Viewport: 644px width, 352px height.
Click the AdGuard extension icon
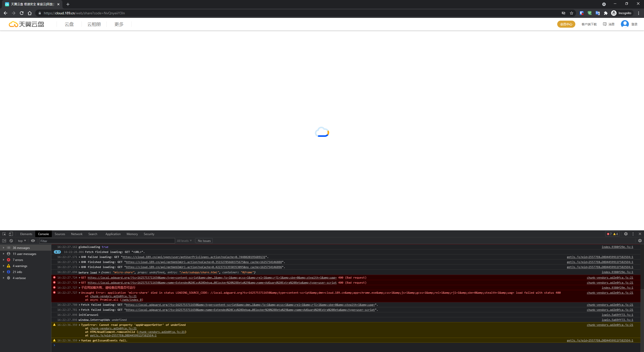(x=590, y=13)
